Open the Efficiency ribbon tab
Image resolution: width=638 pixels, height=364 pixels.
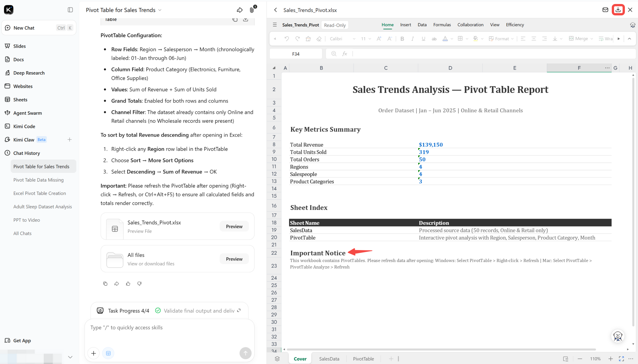coord(515,25)
